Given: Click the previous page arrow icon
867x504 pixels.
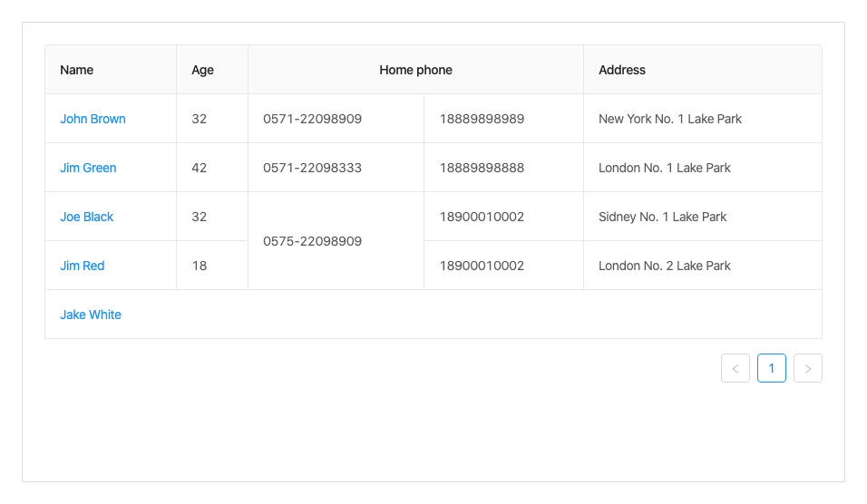Looking at the screenshot, I should tap(735, 368).
